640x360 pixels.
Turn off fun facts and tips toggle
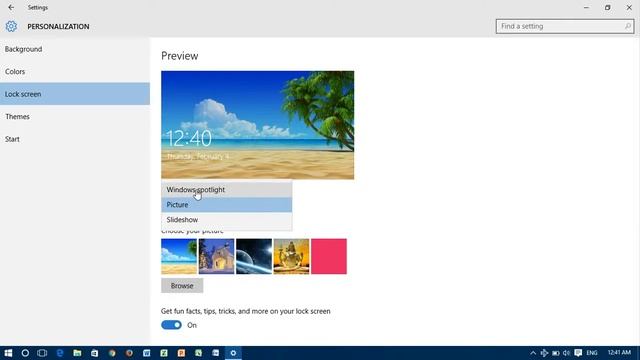tap(171, 325)
